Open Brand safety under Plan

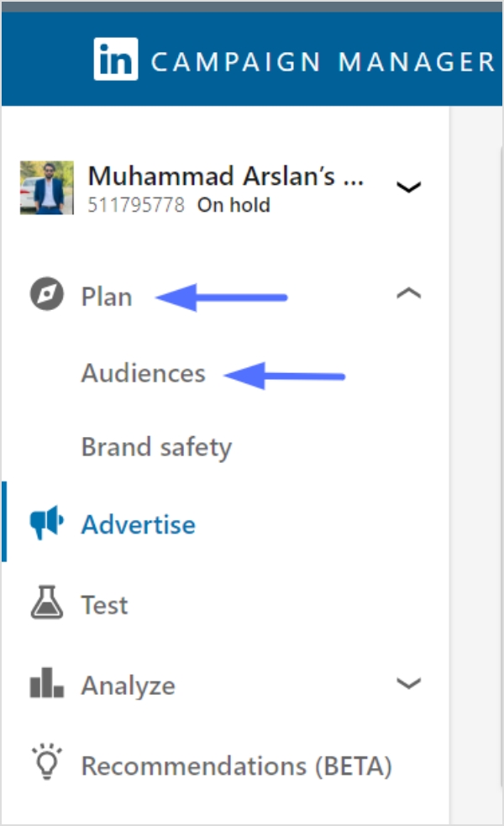pyautogui.click(x=156, y=448)
